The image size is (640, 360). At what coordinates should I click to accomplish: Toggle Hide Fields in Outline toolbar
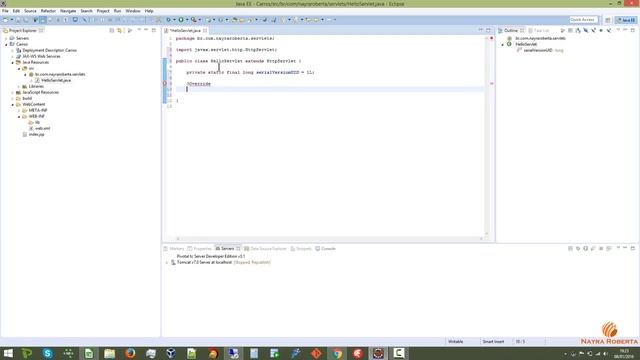(x=585, y=31)
